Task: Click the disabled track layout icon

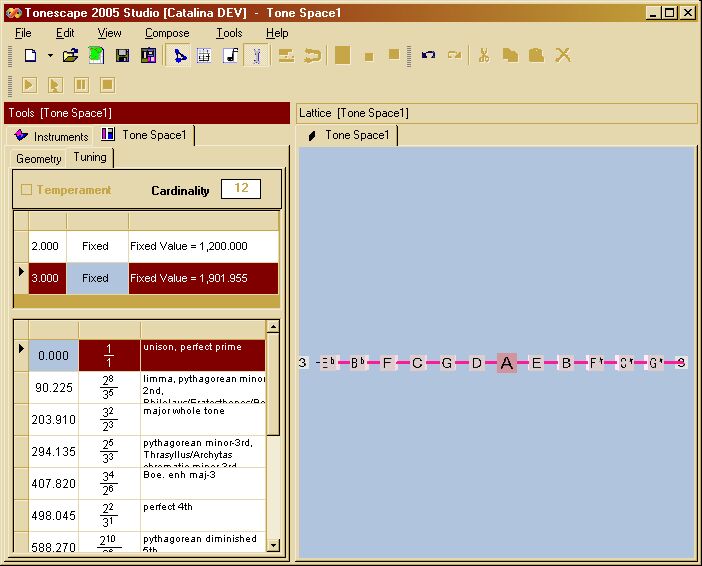Action: [286, 56]
